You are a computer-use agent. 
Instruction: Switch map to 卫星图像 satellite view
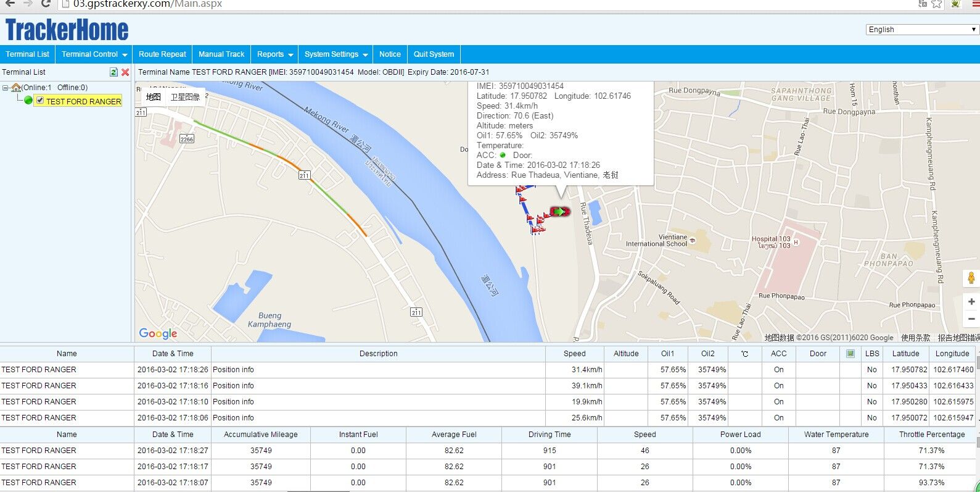(186, 97)
